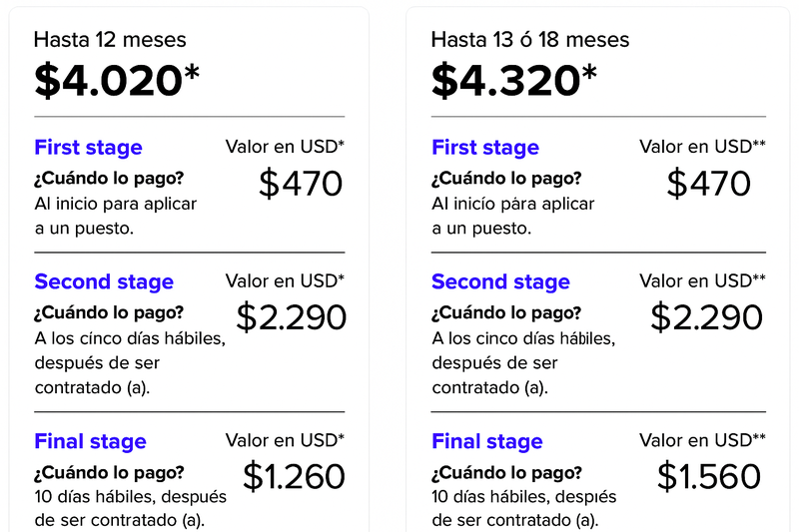The image size is (799, 532).
Task: Select "First stage" heading in 13–18 month plan
Action: (485, 148)
